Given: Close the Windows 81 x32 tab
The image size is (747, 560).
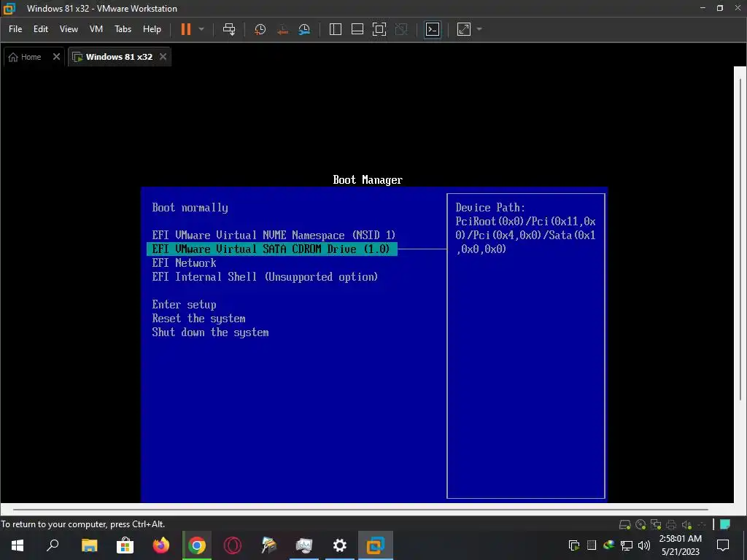Looking at the screenshot, I should pos(163,57).
